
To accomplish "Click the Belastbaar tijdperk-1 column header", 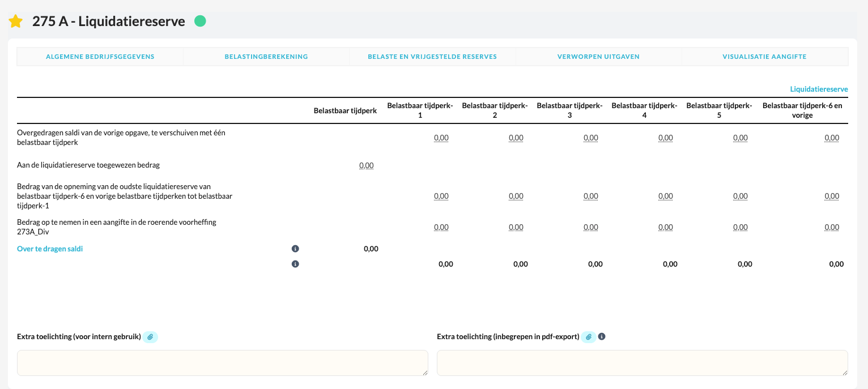I will [420, 110].
